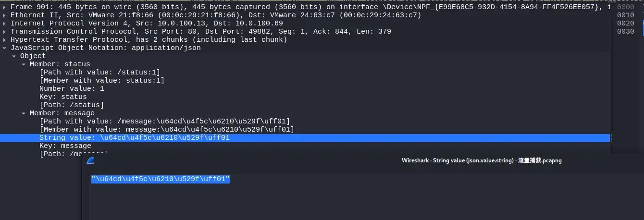Image resolution: width=644 pixels, height=220 pixels.
Task: Click the 0020 hex offset row
Action: pos(625,24)
